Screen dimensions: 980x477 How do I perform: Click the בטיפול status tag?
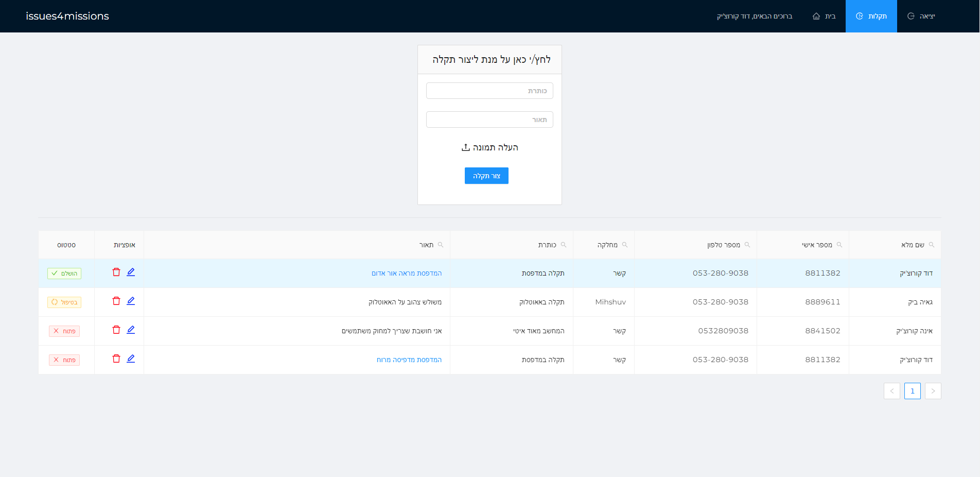click(x=64, y=302)
